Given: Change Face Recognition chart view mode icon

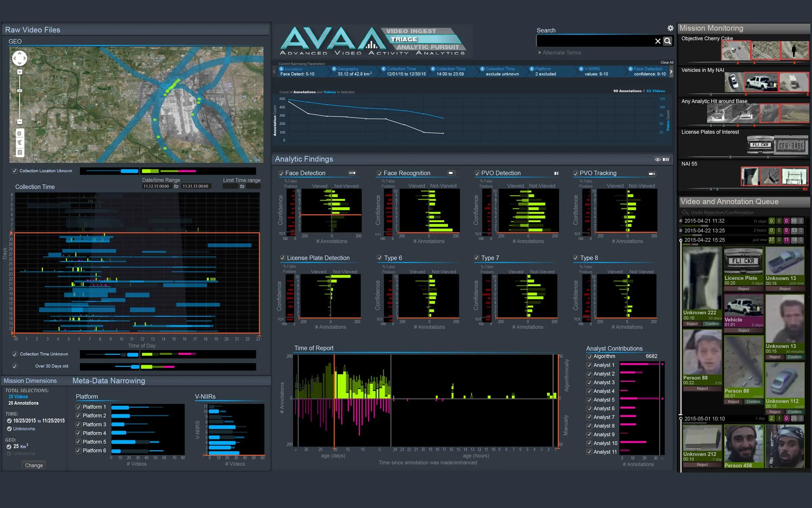Looking at the screenshot, I should tap(451, 173).
